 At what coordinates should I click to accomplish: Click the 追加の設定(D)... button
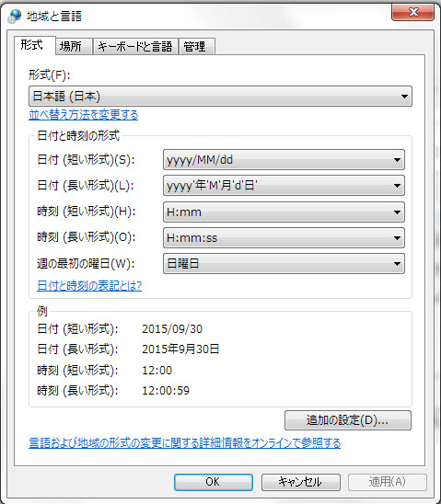(348, 420)
